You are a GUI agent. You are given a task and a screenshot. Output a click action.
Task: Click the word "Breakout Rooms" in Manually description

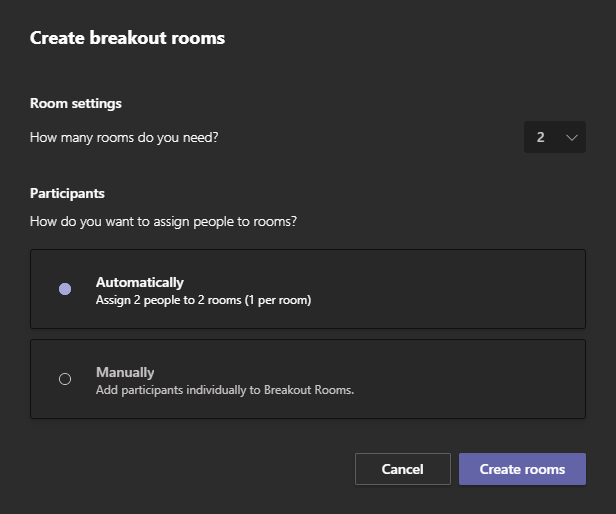tap(308, 389)
